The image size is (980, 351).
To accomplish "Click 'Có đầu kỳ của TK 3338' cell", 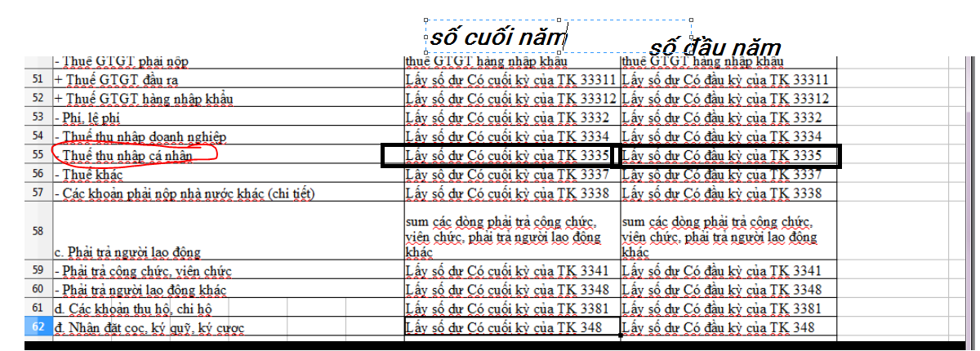I will pos(729,193).
